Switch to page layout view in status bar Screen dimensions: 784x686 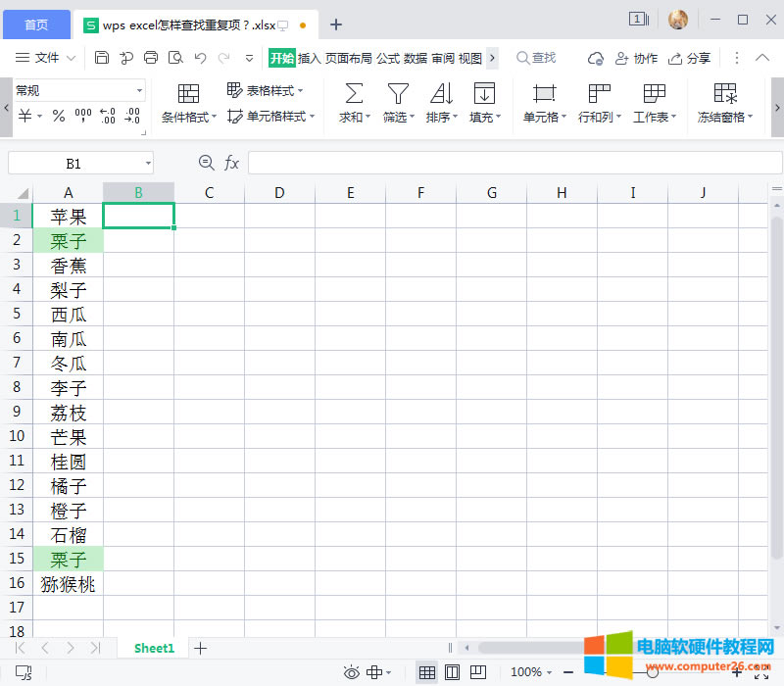click(452, 672)
